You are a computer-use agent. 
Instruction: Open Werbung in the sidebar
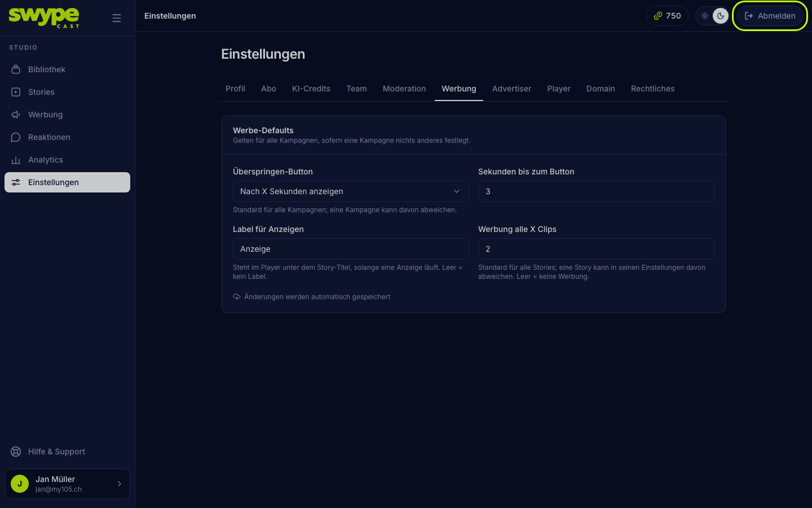tap(67, 115)
